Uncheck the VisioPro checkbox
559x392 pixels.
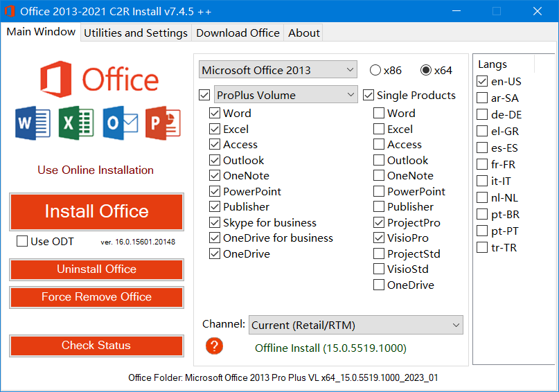(379, 238)
